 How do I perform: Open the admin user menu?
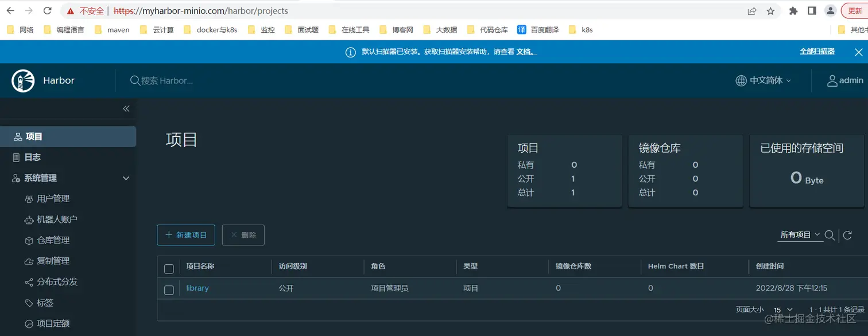(844, 80)
